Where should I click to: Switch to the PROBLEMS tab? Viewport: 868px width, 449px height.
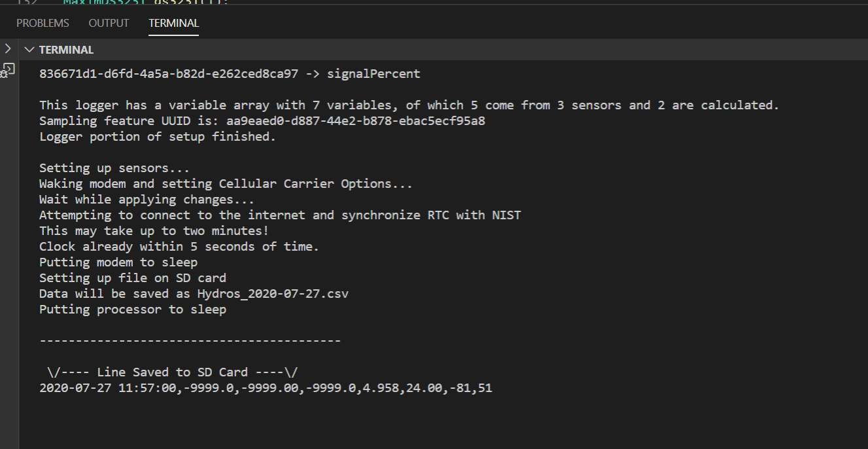point(43,23)
